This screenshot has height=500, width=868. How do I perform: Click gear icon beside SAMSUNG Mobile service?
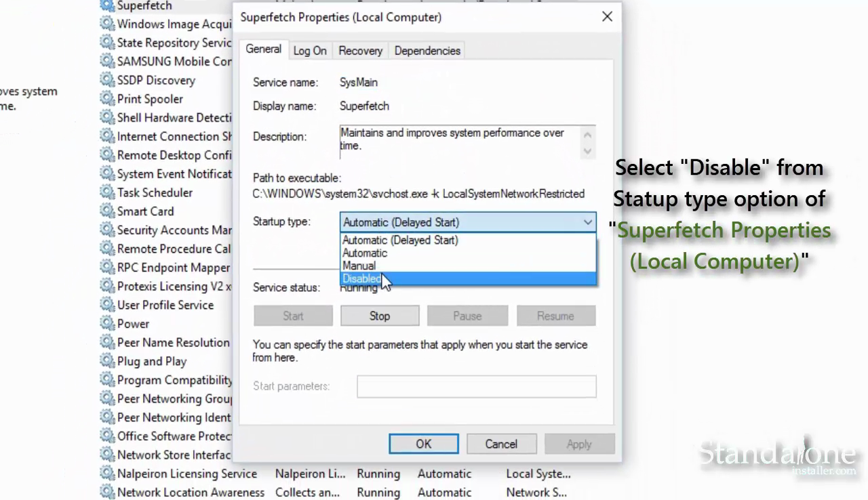107,61
